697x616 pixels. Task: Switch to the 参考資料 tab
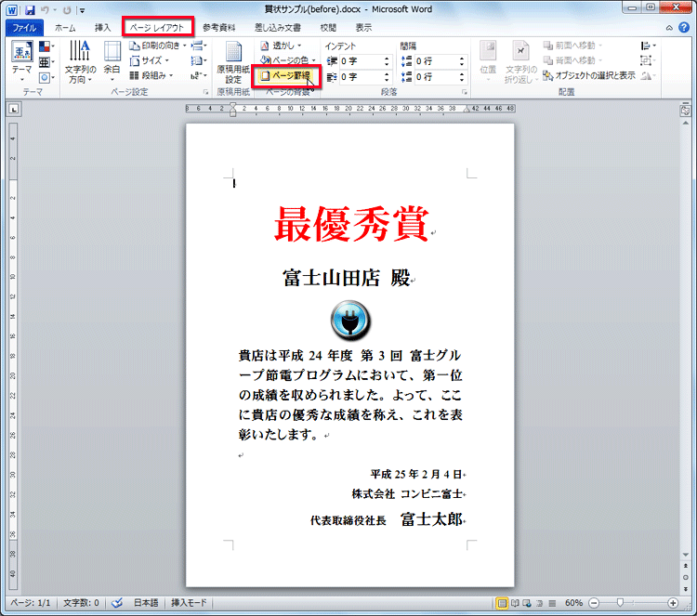click(218, 28)
